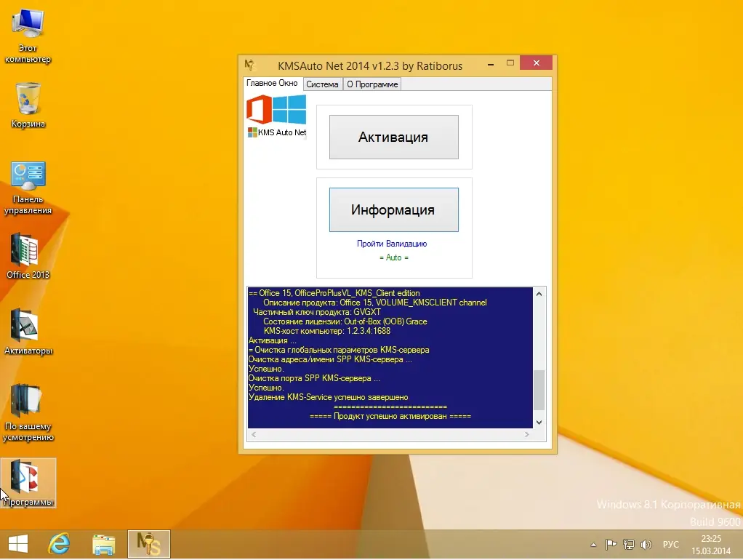Click the Удаление KMS-Service успешно завершено line
The image size is (743, 560).
pos(328,397)
